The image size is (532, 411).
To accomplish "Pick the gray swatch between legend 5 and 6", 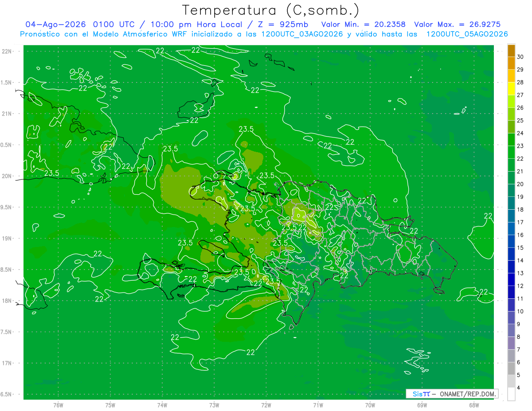I will [x=511, y=368].
